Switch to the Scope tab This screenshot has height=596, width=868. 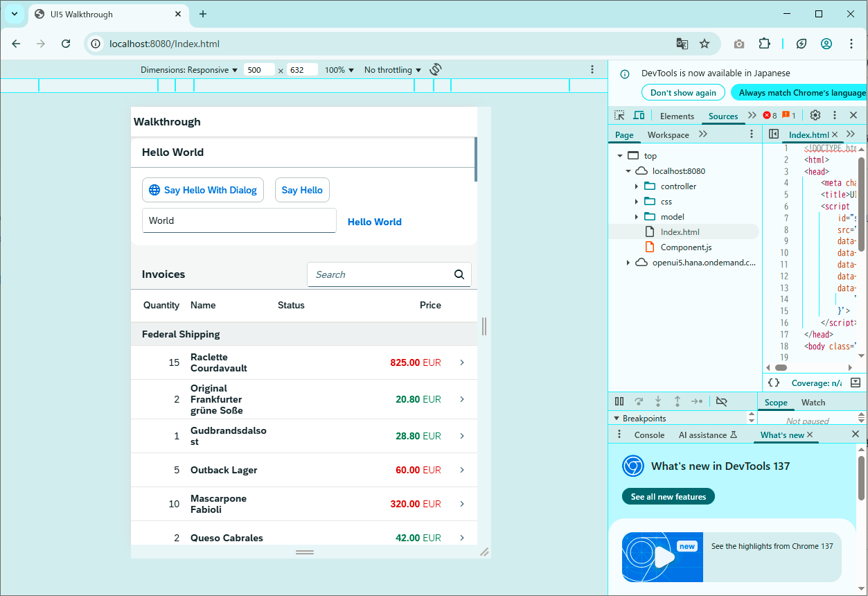click(776, 402)
